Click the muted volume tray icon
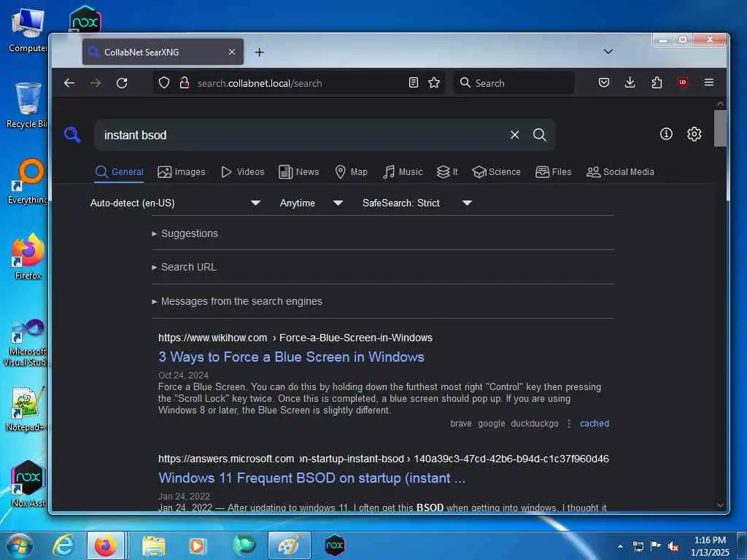 click(673, 547)
